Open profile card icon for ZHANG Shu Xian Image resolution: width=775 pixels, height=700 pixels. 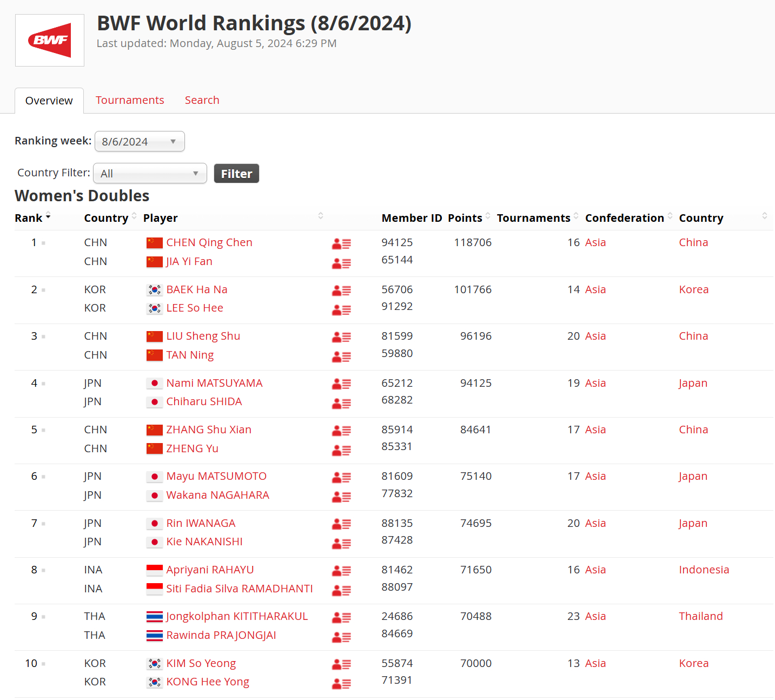click(x=341, y=431)
